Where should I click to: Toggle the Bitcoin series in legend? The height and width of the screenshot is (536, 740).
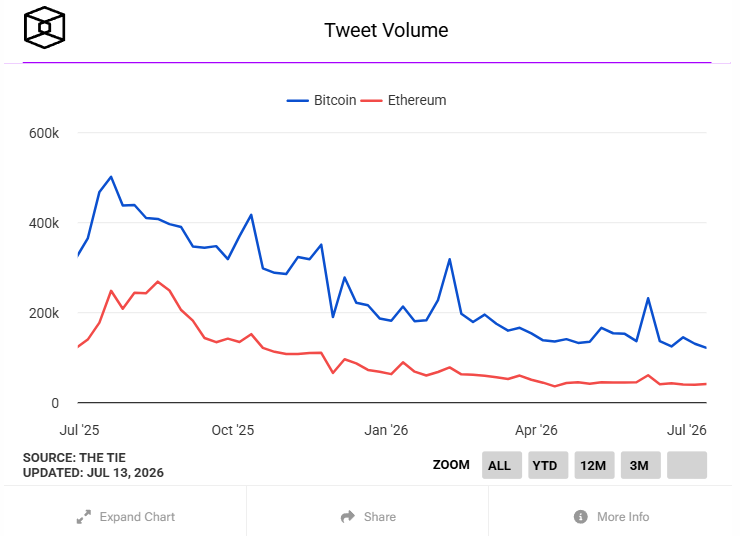pos(321,100)
